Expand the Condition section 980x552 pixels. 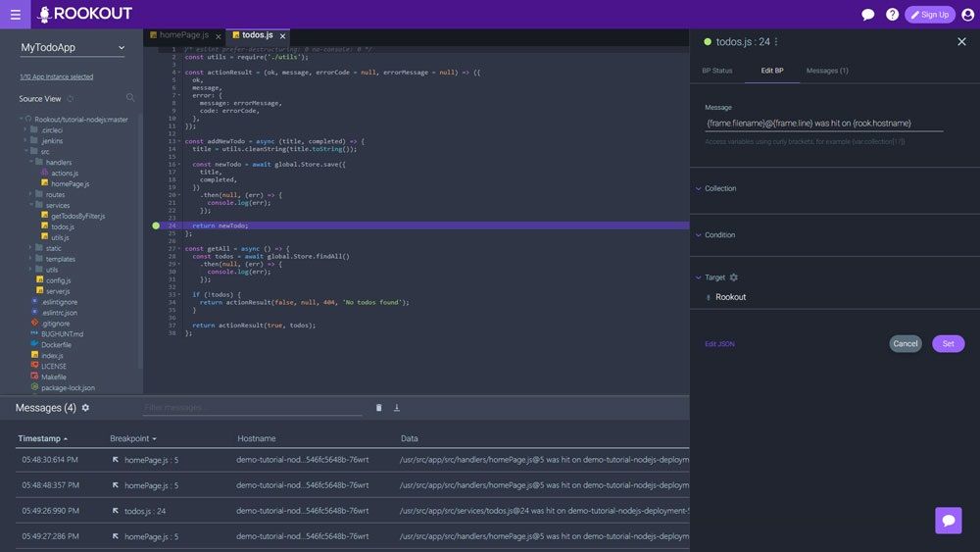click(x=715, y=235)
